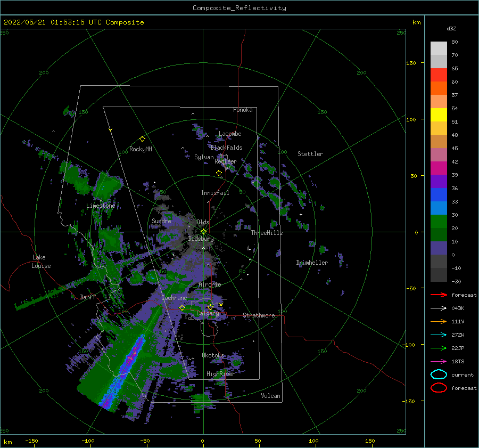Click the RockyMH map label
This screenshot has height=448, width=479.
point(141,149)
